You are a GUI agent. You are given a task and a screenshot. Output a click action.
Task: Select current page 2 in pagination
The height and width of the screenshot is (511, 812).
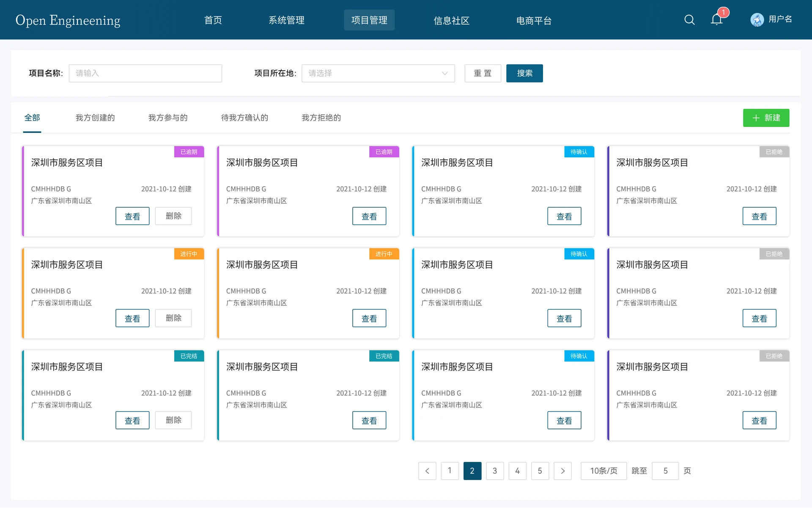tap(472, 471)
